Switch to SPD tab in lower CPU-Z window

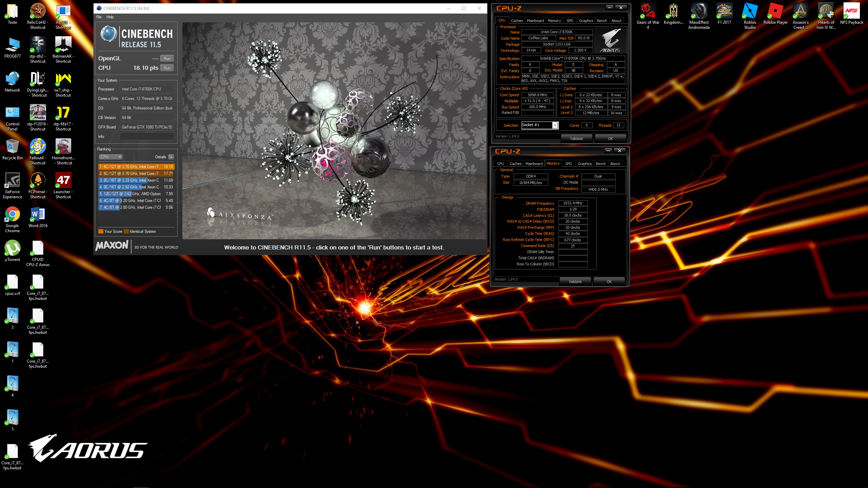point(568,164)
